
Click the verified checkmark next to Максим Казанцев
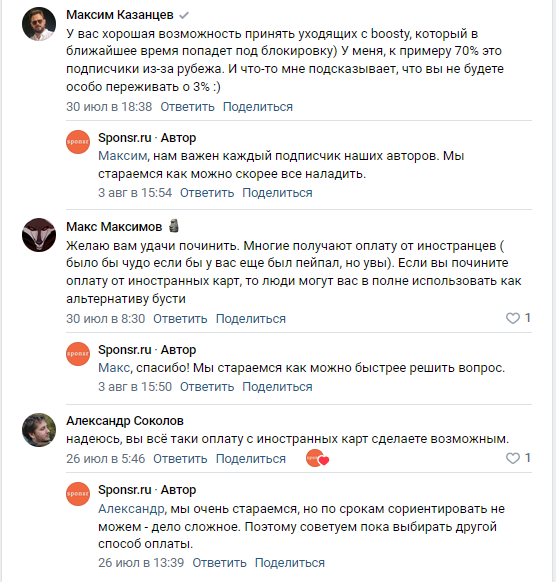[x=184, y=15]
